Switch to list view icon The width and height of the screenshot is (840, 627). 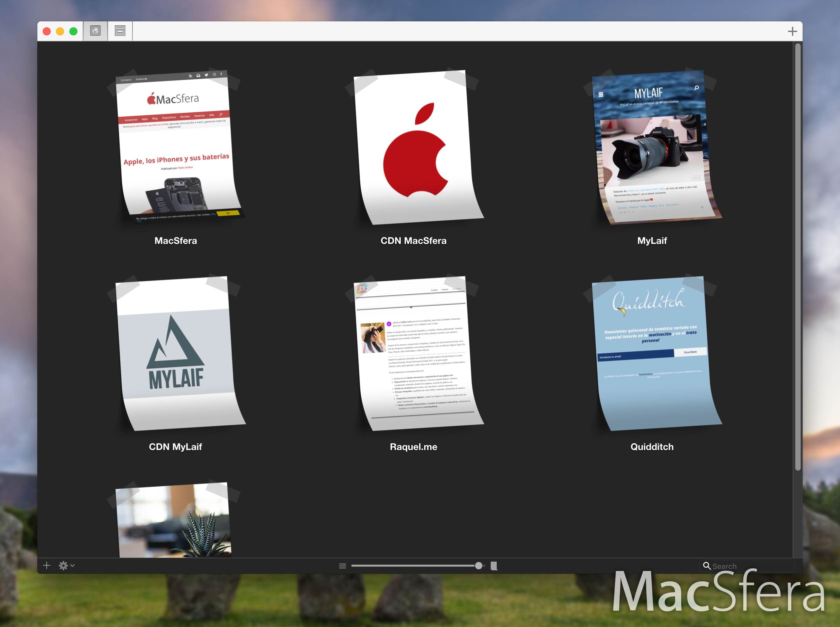342,566
